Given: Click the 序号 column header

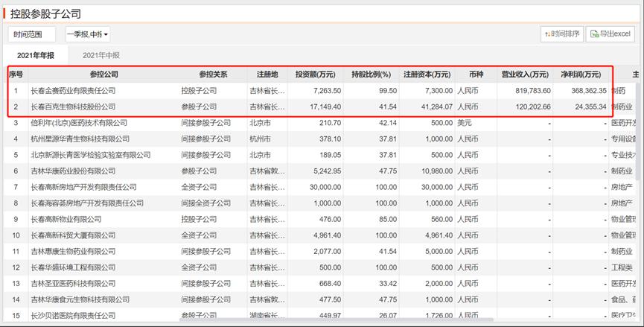Looking at the screenshot, I should [x=16, y=74].
